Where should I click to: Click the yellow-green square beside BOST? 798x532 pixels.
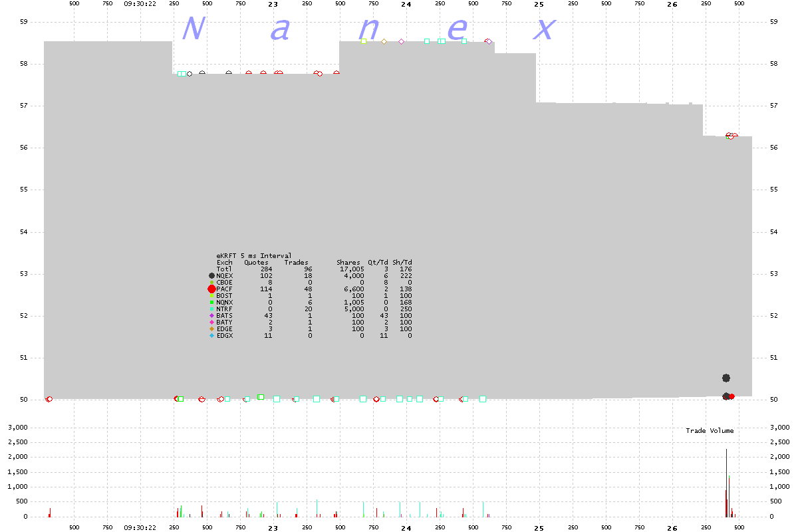pos(211,295)
